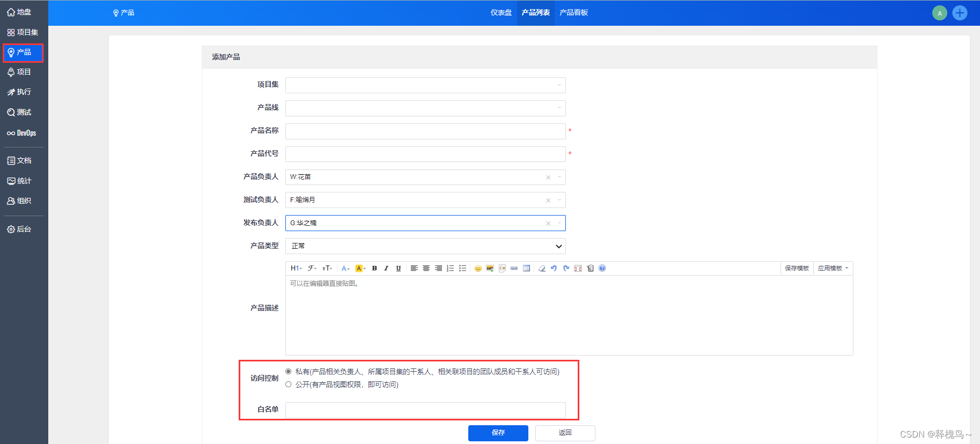Focus the 产品名称 input field
The image size is (980, 444).
point(425,131)
